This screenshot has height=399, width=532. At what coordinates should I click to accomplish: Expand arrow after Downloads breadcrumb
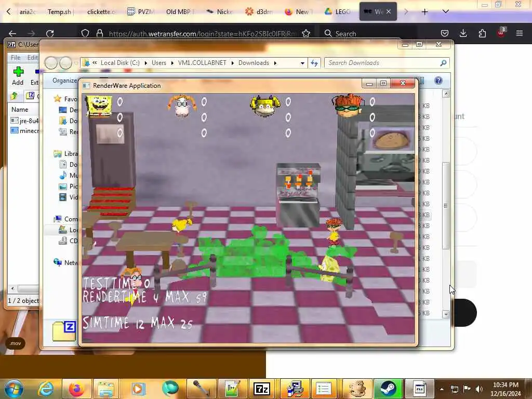[275, 63]
